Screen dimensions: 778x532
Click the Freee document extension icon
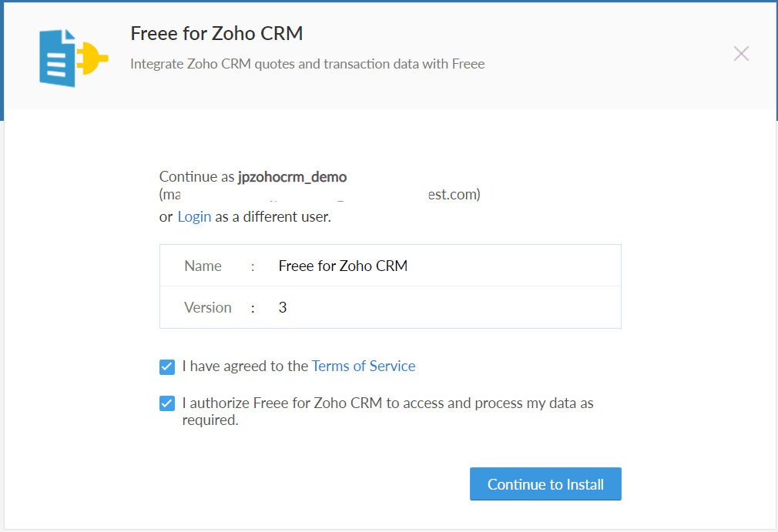pyautogui.click(x=73, y=58)
